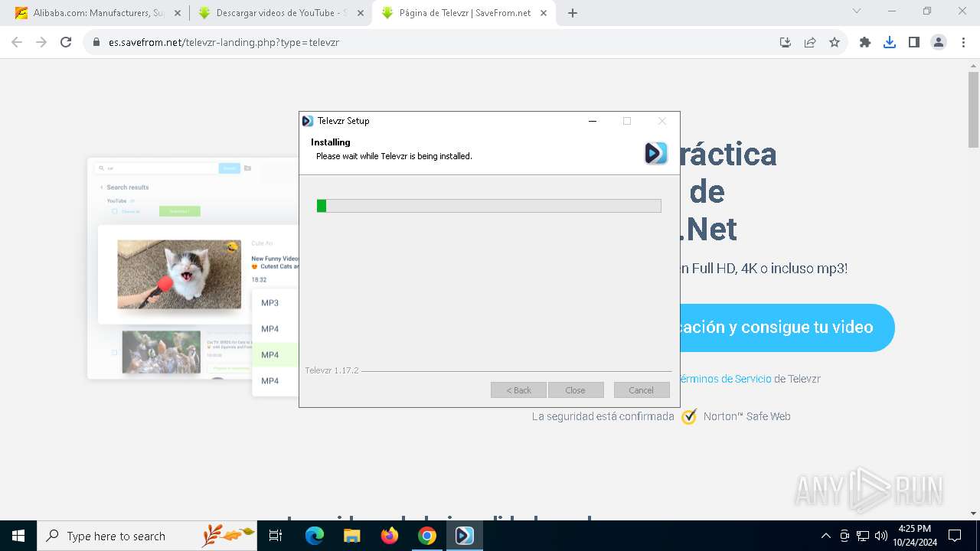The width and height of the screenshot is (980, 551).
Task: Click the blue download application button
Action: [x=787, y=328]
